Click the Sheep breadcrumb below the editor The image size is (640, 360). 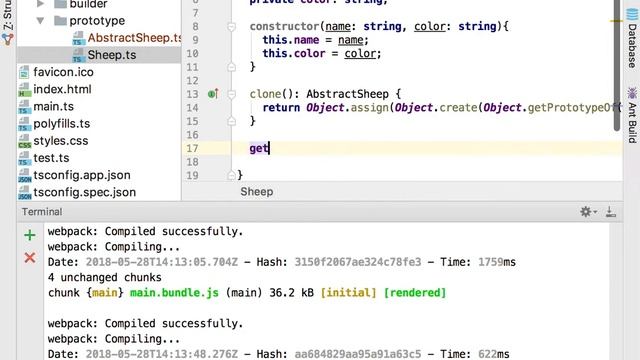(257, 191)
